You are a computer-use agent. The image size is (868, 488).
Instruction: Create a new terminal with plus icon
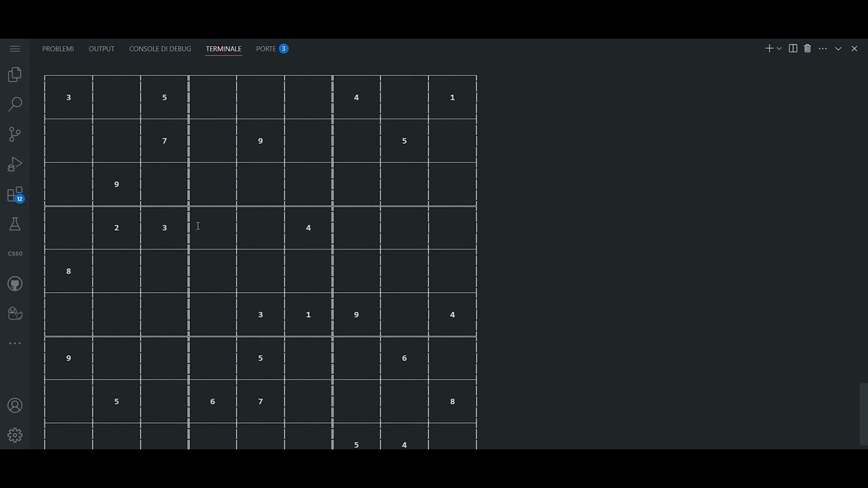click(769, 49)
